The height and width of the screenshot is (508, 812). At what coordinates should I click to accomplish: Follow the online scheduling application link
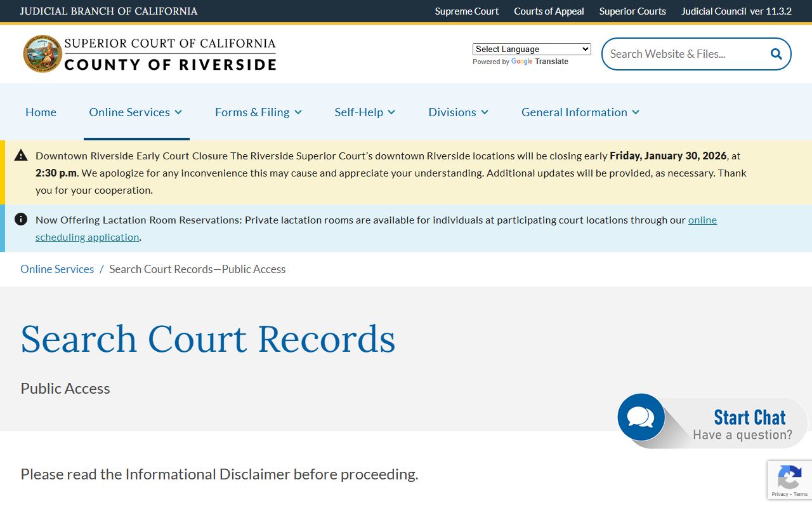pyautogui.click(x=376, y=228)
